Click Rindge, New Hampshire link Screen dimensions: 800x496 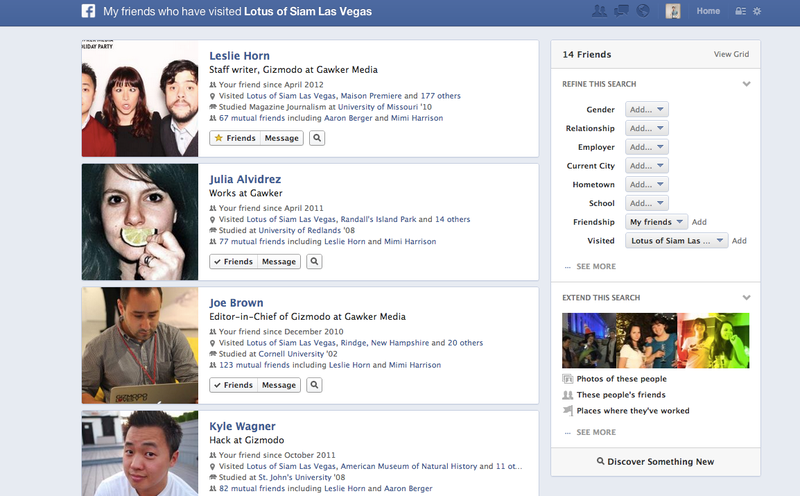(x=385, y=343)
